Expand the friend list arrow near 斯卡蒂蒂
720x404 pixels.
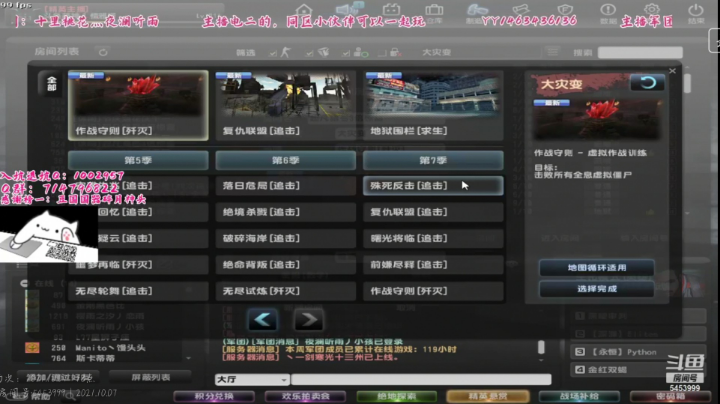tap(189, 358)
